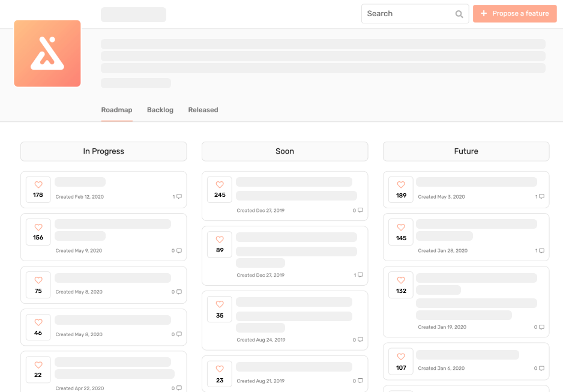Open comments on the Aug 21, 2019 card
The image size is (563, 392).
coord(358,381)
